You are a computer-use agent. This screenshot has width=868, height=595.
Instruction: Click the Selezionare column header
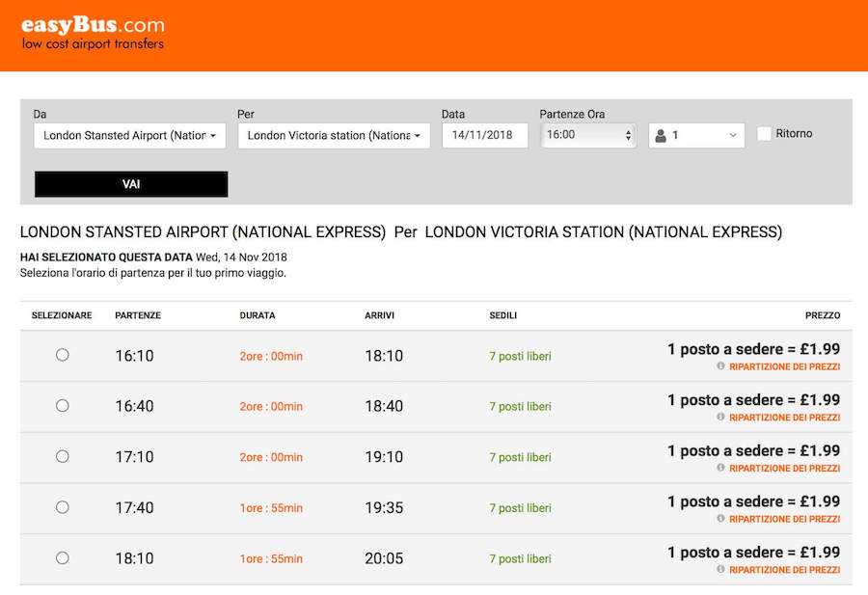(x=62, y=315)
